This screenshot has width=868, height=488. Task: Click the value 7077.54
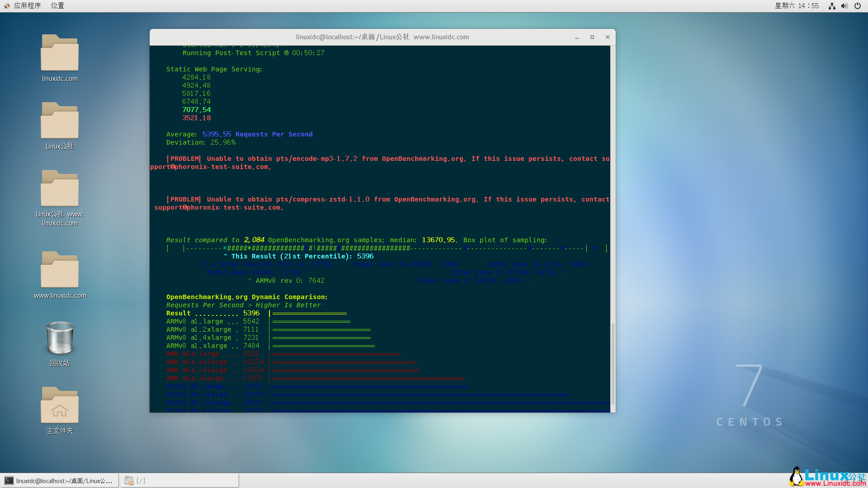point(196,110)
